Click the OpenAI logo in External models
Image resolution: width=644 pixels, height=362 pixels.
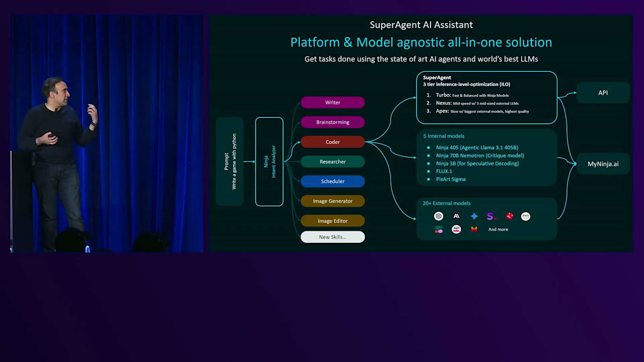coord(439,216)
